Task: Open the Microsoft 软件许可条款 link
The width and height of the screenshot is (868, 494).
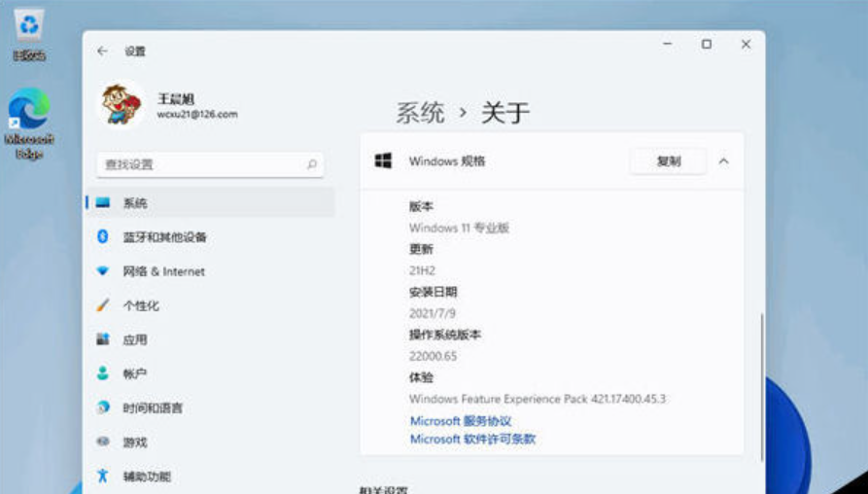Action: click(472, 440)
